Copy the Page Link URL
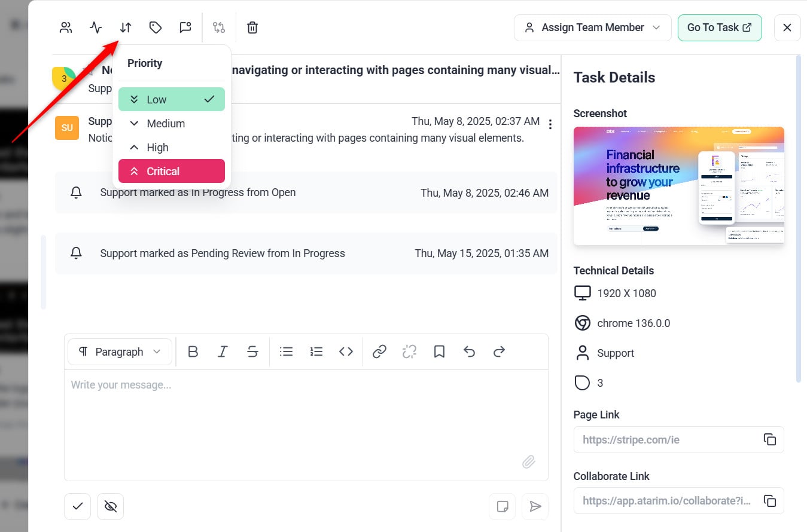This screenshot has width=807, height=532. coord(770,439)
